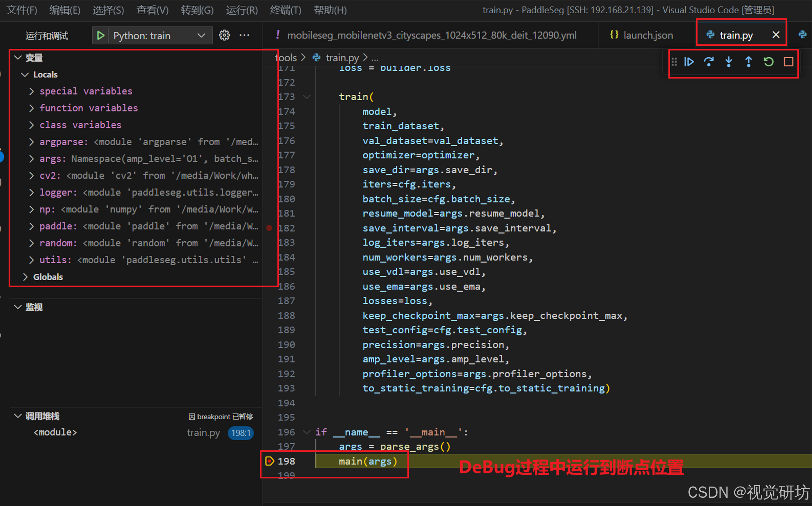812x506 pixels.
Task: Click to_static_training argument on line 193
Action: pos(486,388)
